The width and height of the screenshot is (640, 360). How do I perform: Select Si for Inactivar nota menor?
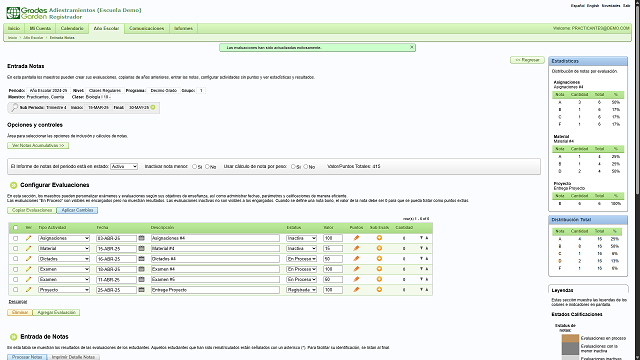pyautogui.click(x=194, y=167)
